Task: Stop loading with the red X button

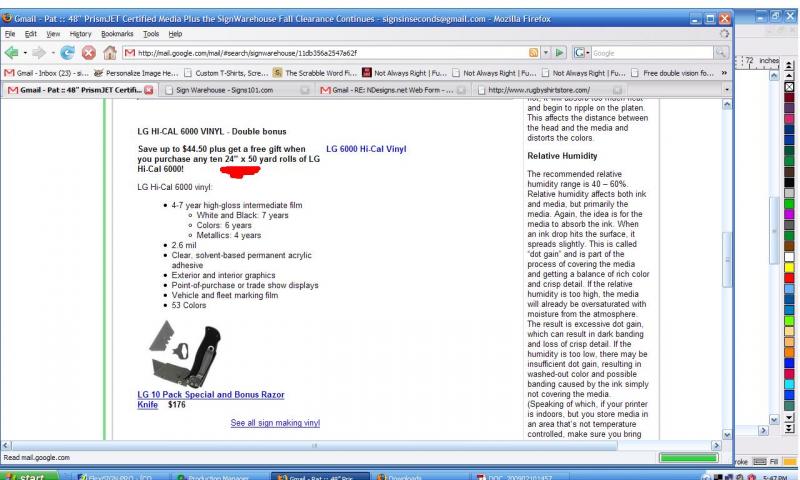Action: tap(89, 53)
